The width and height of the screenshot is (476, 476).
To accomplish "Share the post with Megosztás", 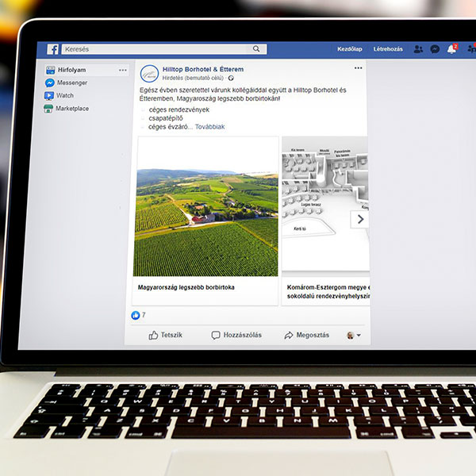I will point(306,335).
